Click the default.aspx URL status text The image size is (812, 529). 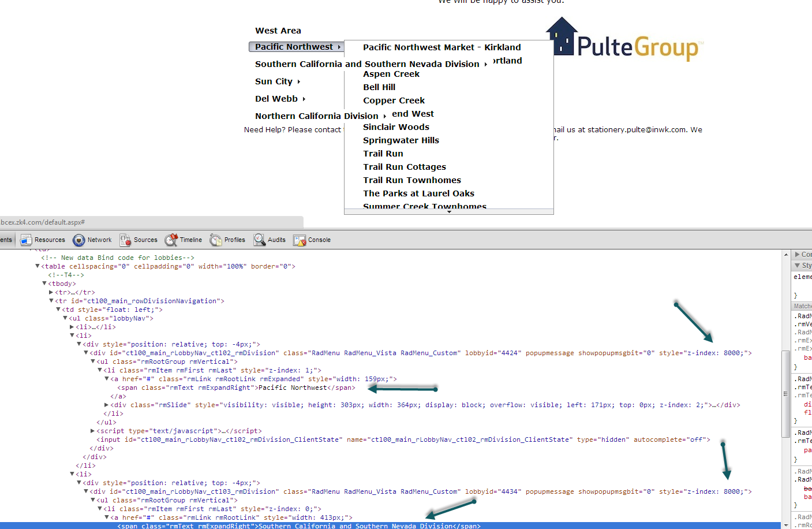coord(43,222)
